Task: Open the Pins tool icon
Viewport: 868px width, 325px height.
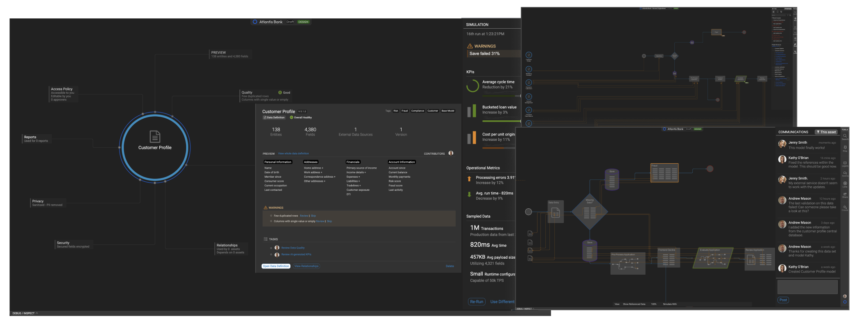Action: point(845,147)
